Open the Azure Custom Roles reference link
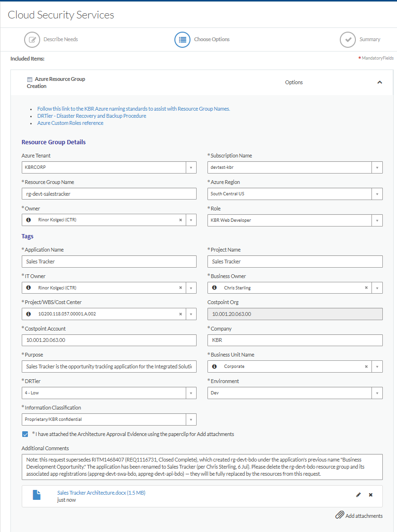This screenshot has height=532, width=397. tap(70, 123)
